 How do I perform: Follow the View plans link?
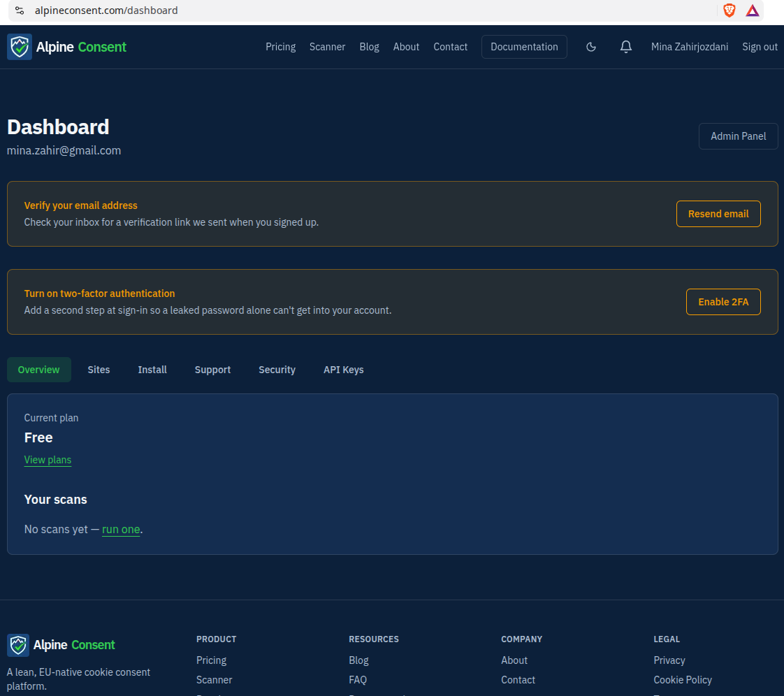click(x=48, y=460)
